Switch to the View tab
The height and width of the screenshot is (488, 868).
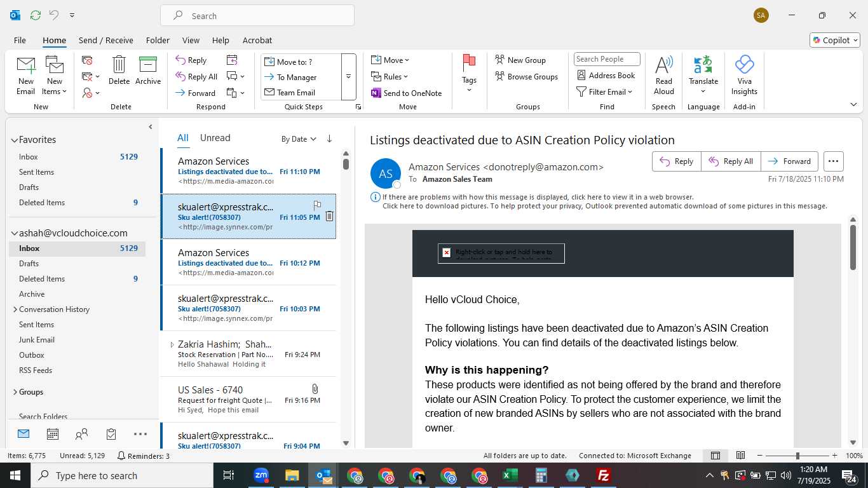(x=191, y=40)
